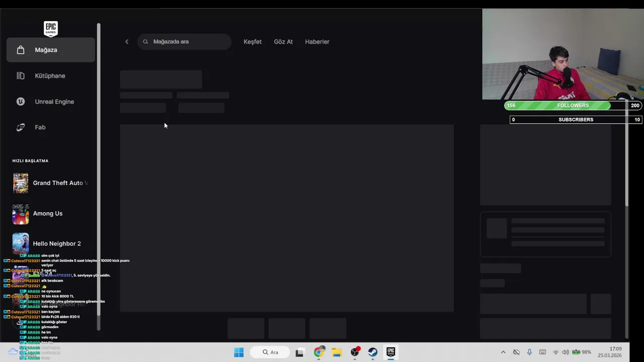
Task: Launch Grand Theft Auto V quick launch
Action: click(x=50, y=183)
